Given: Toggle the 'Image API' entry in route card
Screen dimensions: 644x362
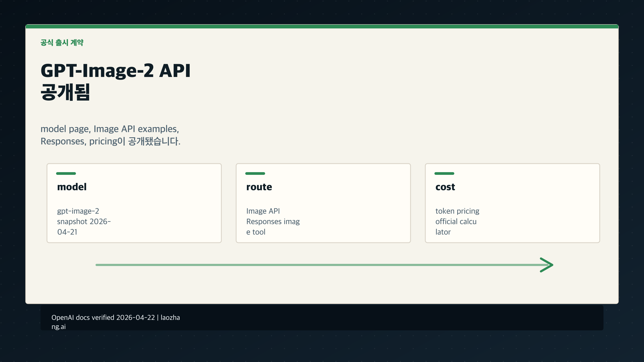Looking at the screenshot, I should pyautogui.click(x=263, y=211).
